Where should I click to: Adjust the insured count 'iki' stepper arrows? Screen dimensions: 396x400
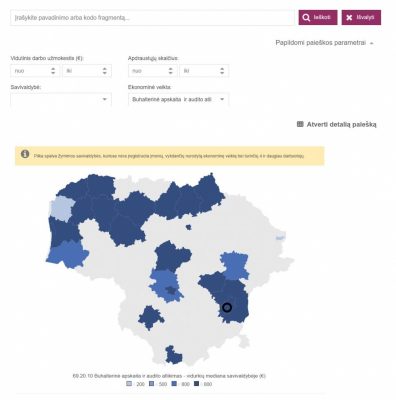click(x=222, y=71)
